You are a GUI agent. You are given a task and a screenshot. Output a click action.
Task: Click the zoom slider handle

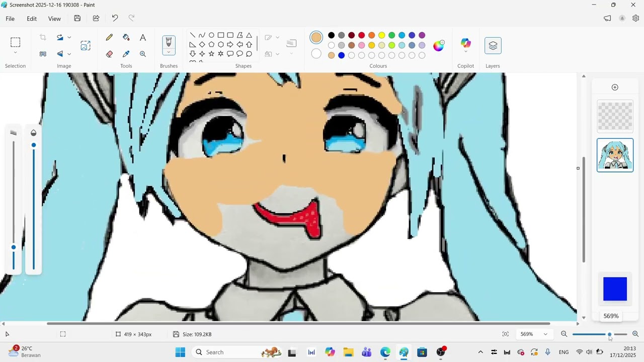point(609,334)
